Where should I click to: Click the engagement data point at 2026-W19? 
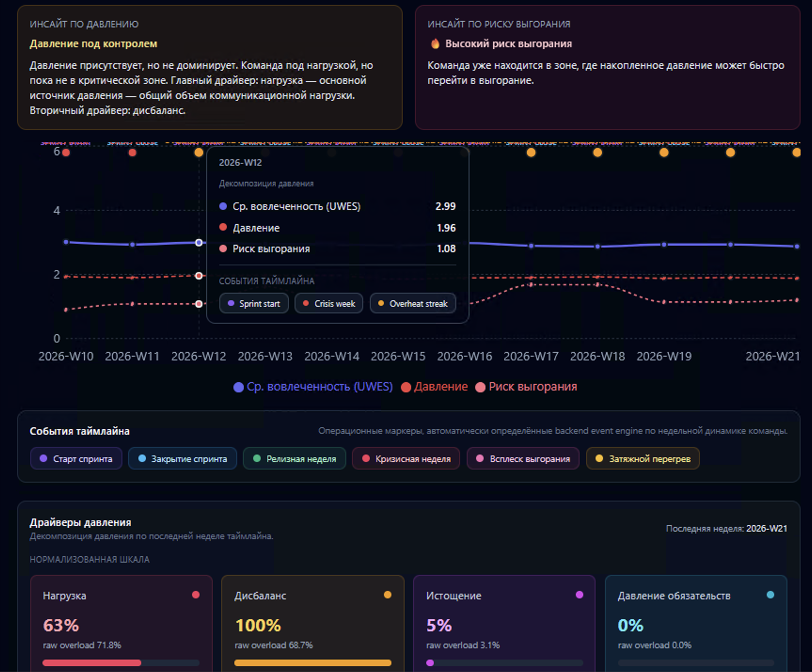tap(664, 245)
